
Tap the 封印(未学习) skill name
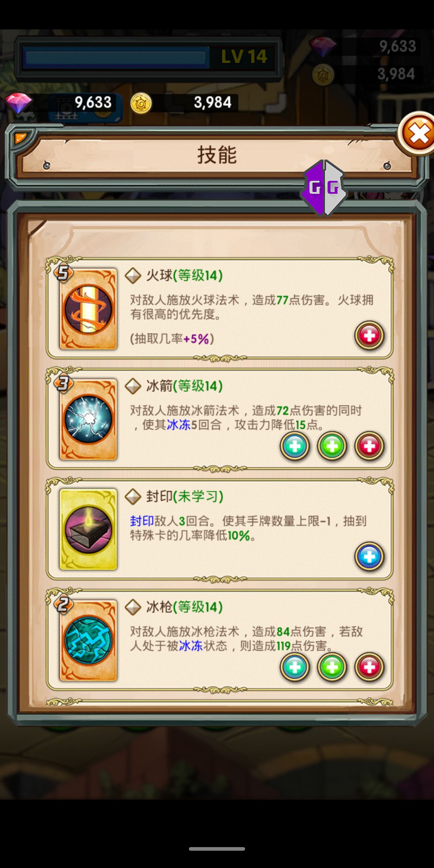pos(184,497)
